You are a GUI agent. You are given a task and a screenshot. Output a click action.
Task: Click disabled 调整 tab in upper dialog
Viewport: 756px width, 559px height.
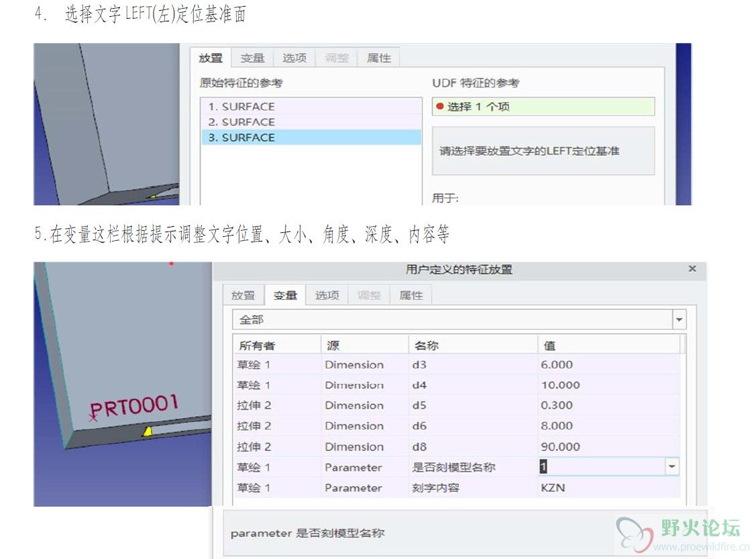click(337, 58)
